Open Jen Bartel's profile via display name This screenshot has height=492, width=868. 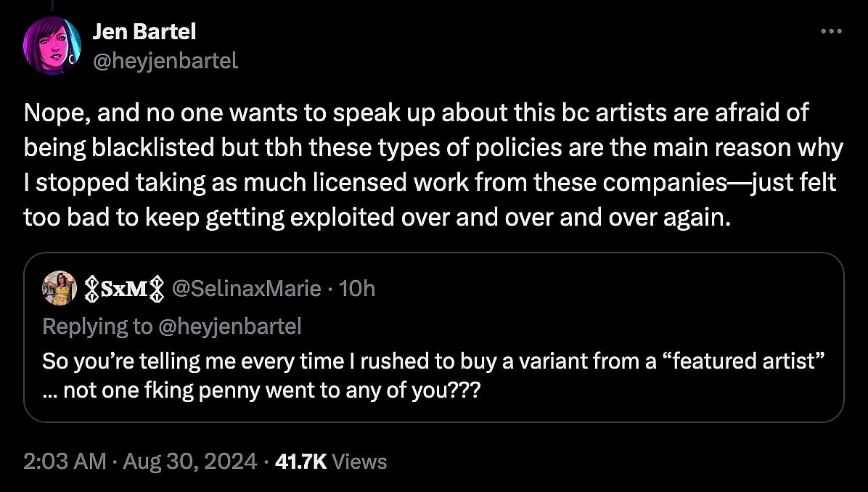[x=144, y=31]
